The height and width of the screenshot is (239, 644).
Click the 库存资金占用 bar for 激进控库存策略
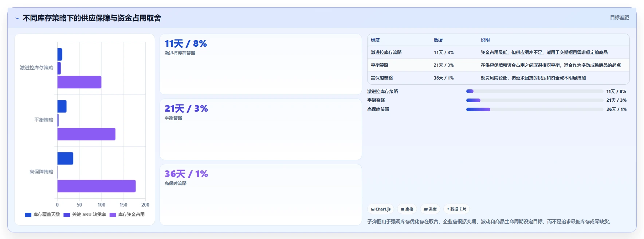[x=79, y=82]
